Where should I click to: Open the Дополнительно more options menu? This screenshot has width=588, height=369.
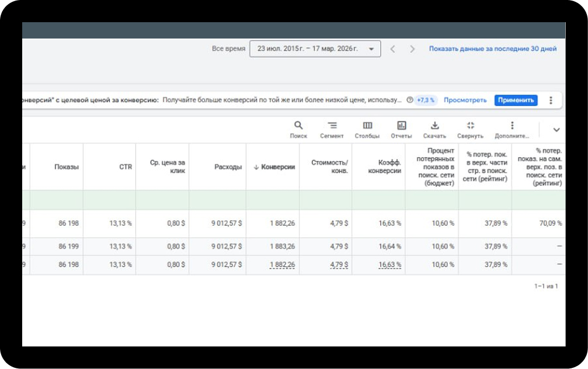(x=512, y=126)
